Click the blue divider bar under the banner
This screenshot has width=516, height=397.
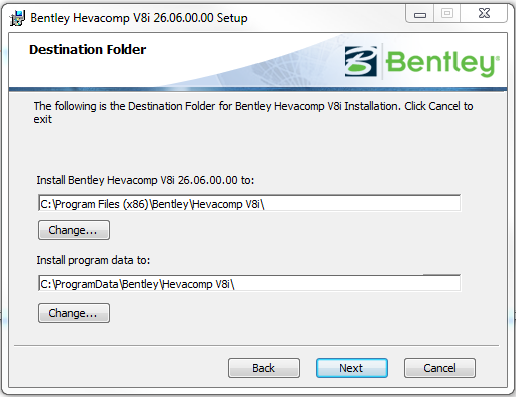[x=258, y=89]
